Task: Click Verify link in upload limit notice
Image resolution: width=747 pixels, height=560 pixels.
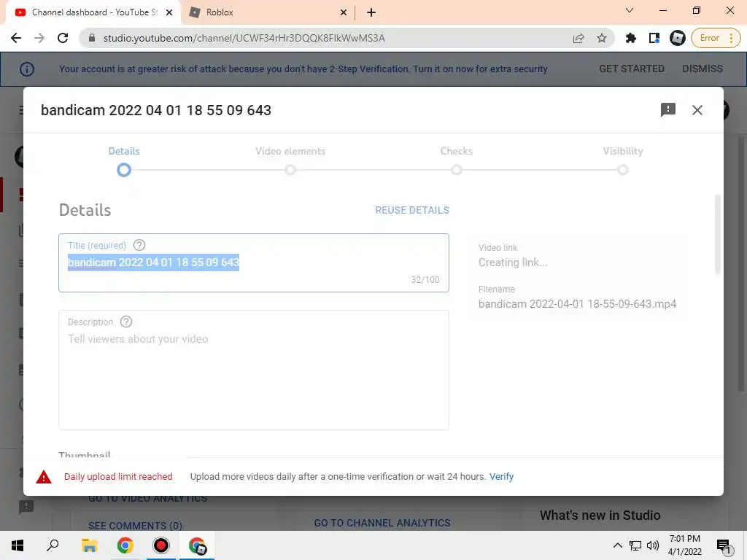Action: [x=501, y=477]
